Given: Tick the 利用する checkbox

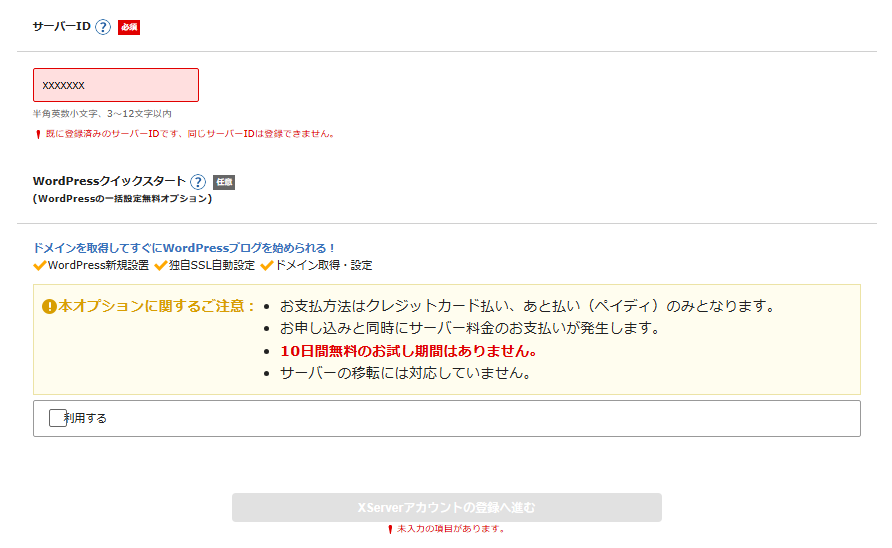Looking at the screenshot, I should tap(57, 418).
